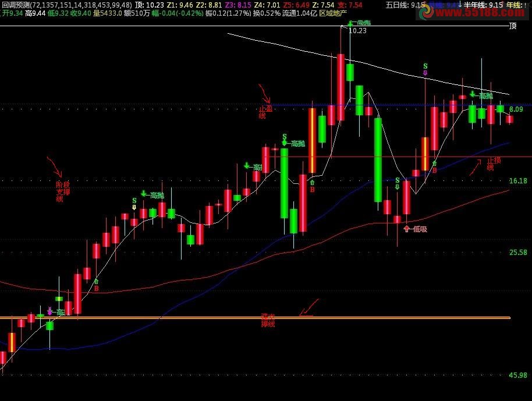Click the 8.09 axis value
The height and width of the screenshot is (401, 532).
(x=516, y=109)
